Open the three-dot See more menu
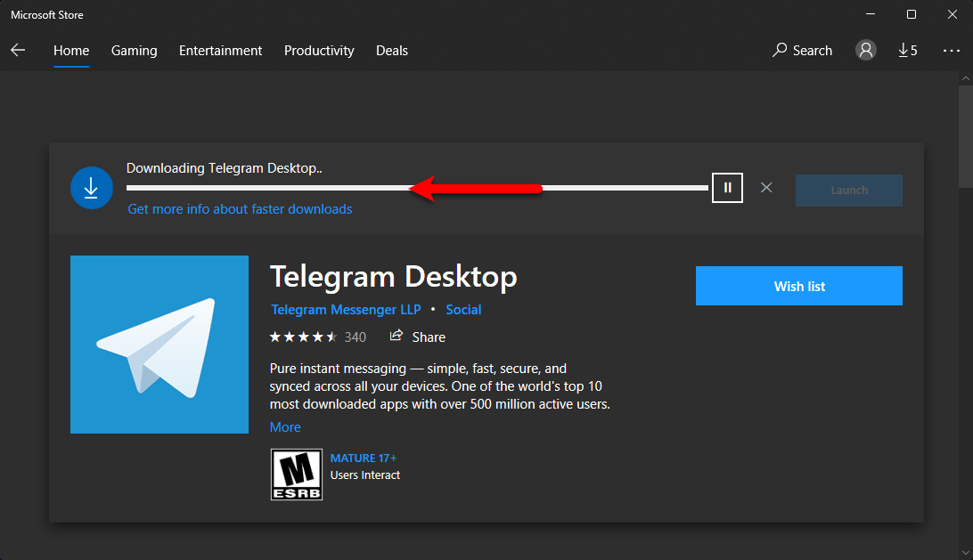The height and width of the screenshot is (560, 973). [952, 50]
